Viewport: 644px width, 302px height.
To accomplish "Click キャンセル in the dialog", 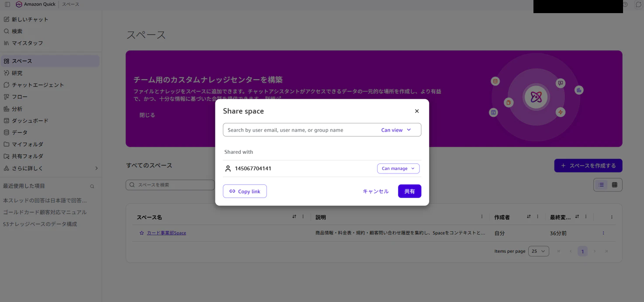I will click(376, 191).
